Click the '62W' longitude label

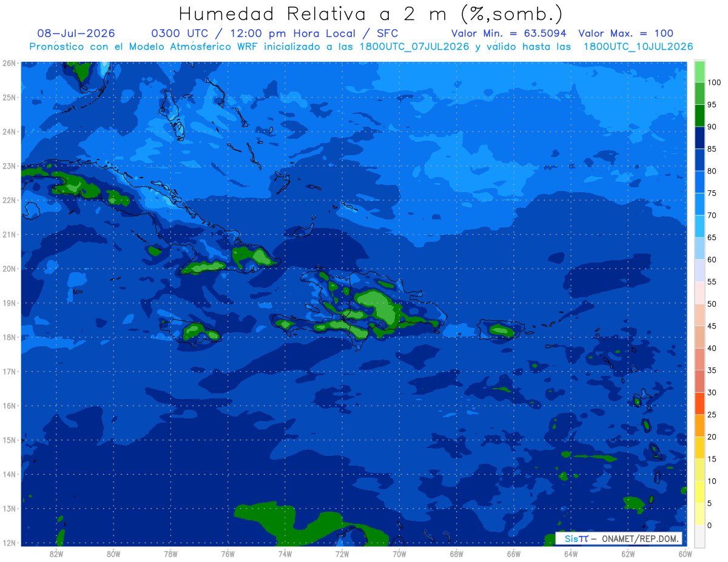pyautogui.click(x=628, y=554)
